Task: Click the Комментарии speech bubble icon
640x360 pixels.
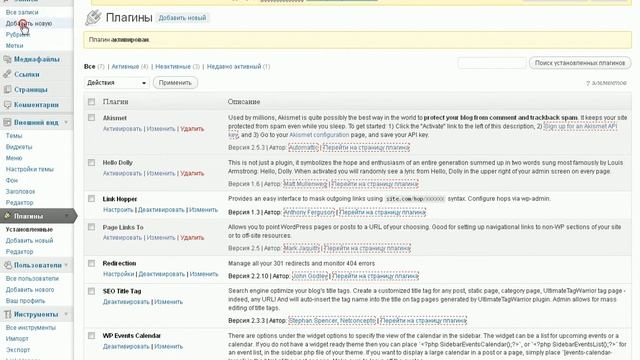Action: pyautogui.click(x=7, y=105)
